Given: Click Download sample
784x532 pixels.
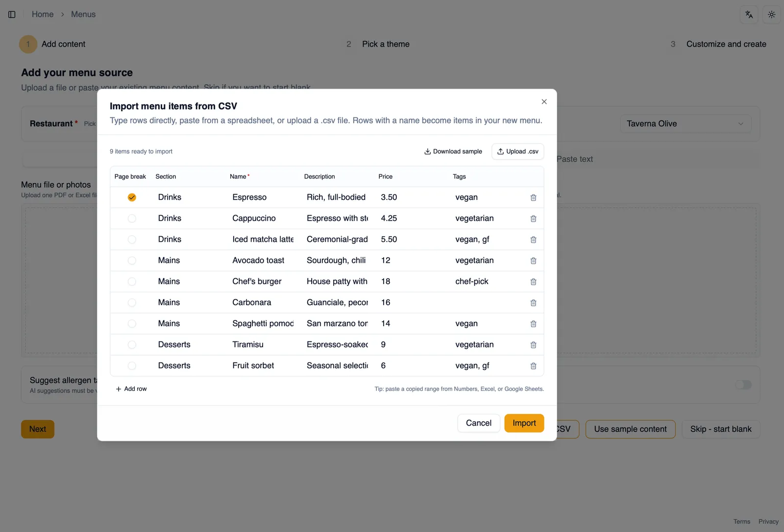Looking at the screenshot, I should [x=453, y=151].
